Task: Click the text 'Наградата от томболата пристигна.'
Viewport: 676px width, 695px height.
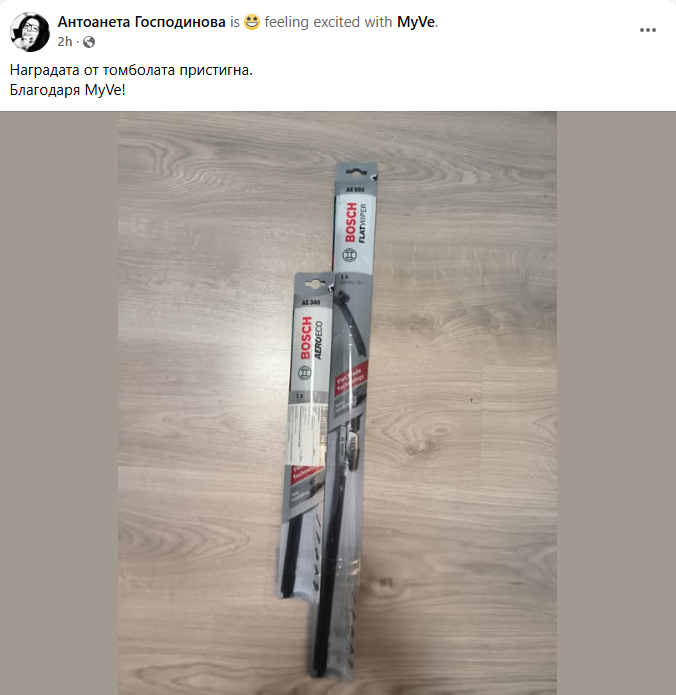Action: pos(131,70)
